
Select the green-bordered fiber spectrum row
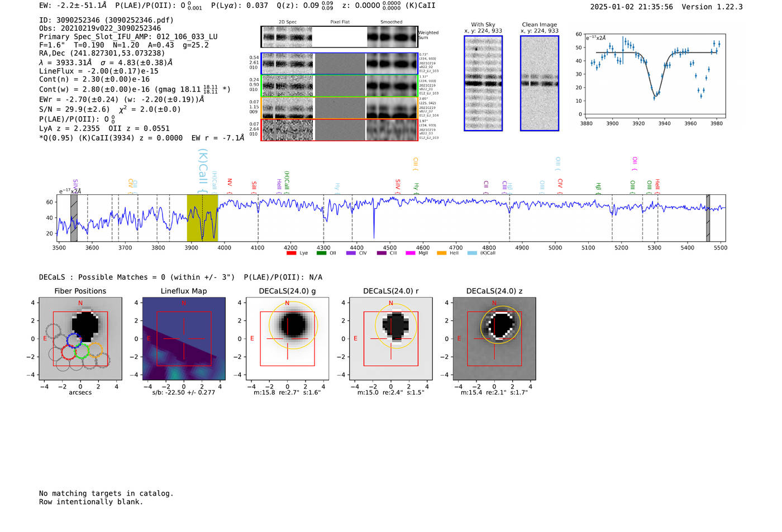point(339,86)
